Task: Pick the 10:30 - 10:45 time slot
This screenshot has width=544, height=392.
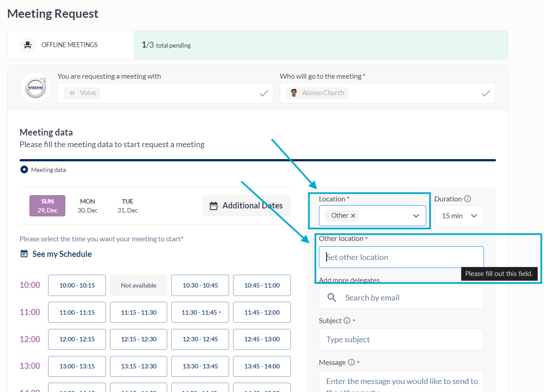Action: (x=200, y=285)
